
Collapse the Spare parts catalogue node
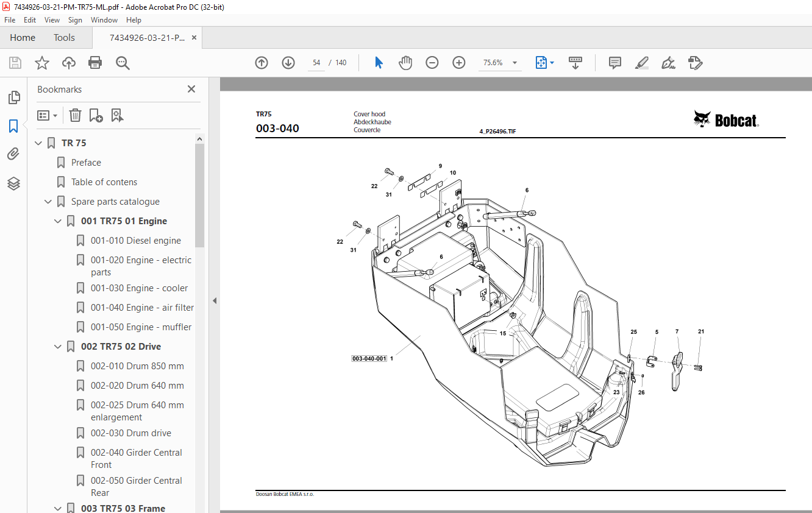(48, 202)
